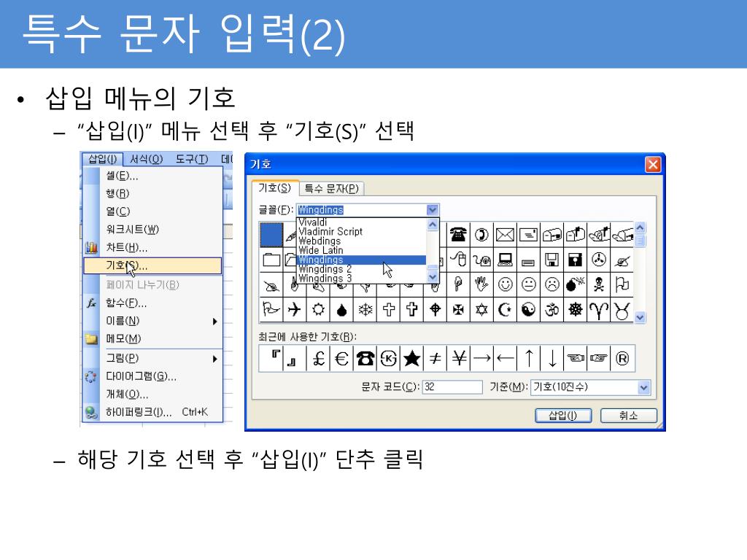Select the yen sign in recent symbols

[x=458, y=358]
